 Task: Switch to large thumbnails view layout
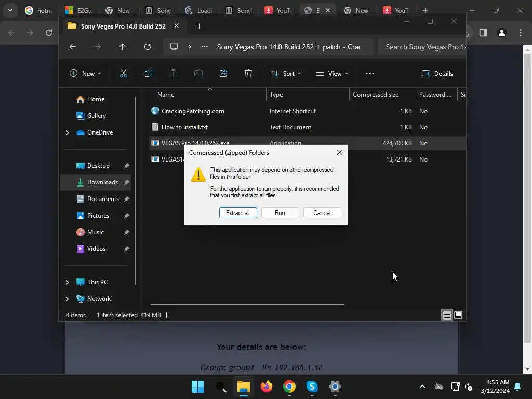(458, 315)
